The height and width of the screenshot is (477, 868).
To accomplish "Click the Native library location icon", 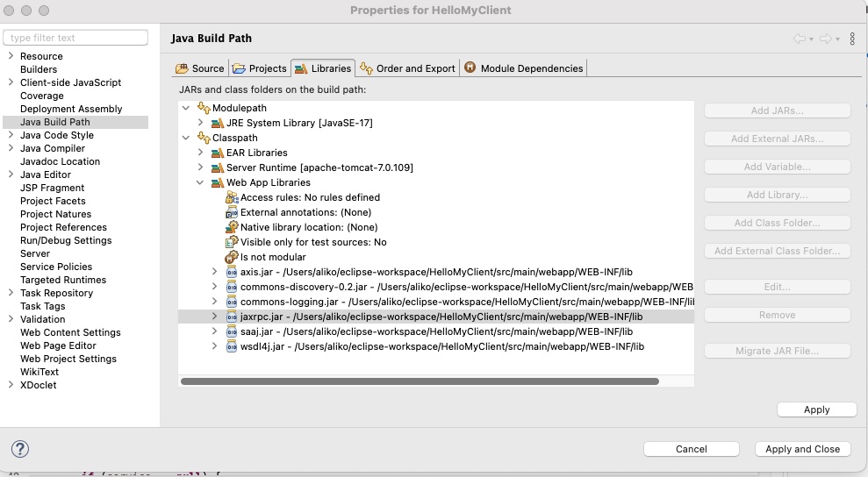I will click(x=232, y=227).
